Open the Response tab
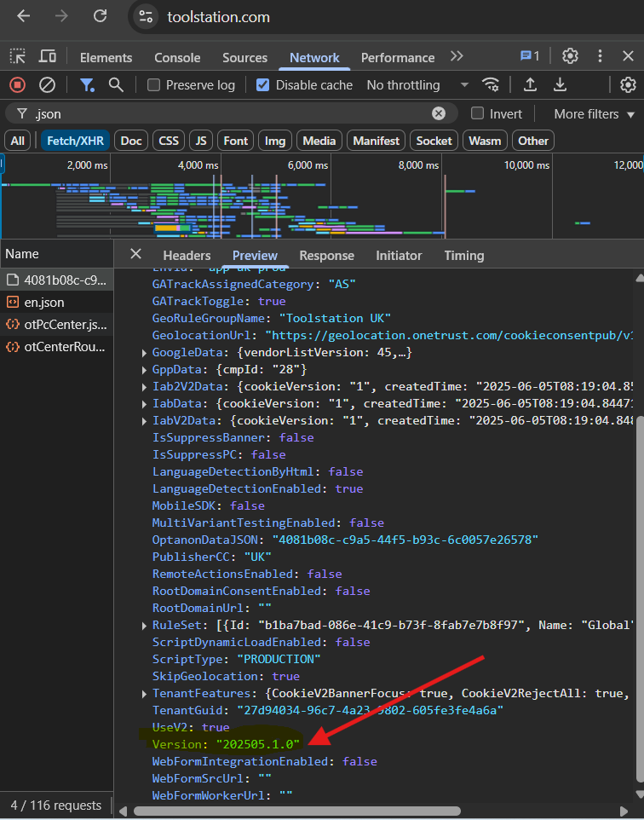This screenshot has width=644, height=820. (326, 255)
